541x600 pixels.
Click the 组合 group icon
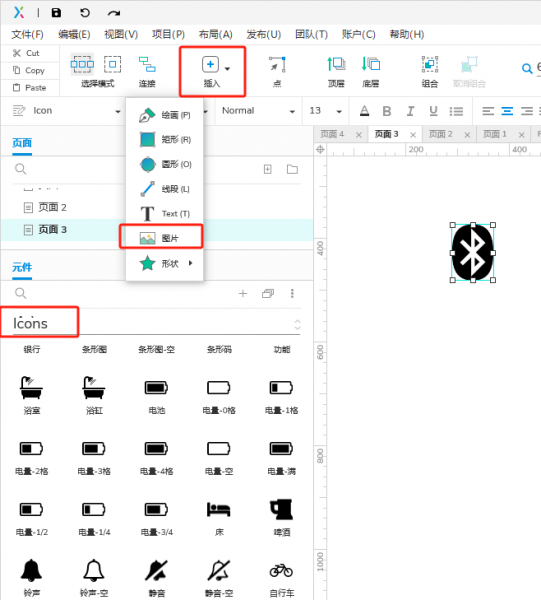coord(430,71)
